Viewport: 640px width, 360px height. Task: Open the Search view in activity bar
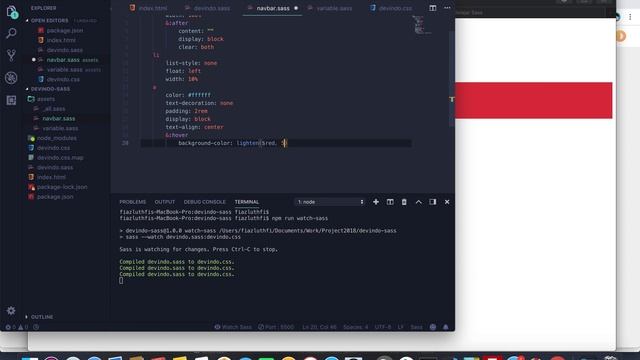11,33
